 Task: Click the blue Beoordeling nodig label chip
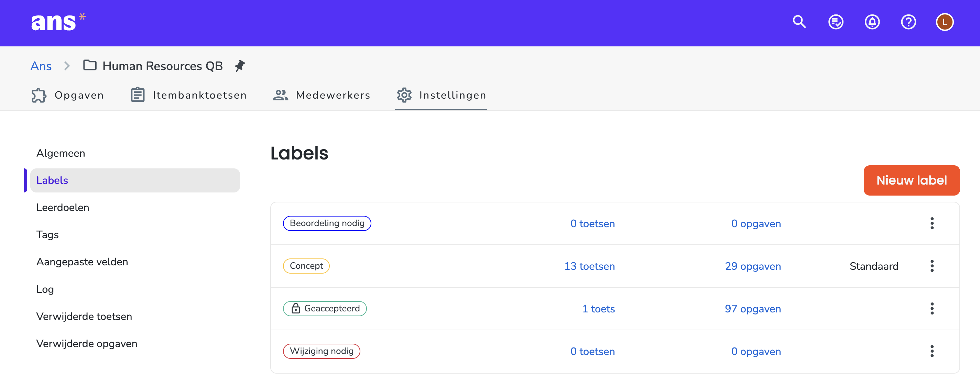[x=327, y=223]
